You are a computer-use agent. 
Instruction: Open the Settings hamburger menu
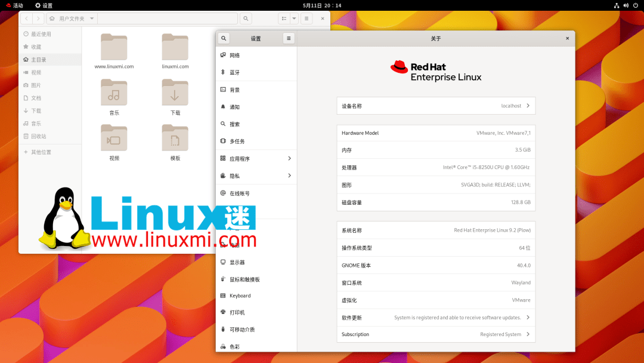[x=289, y=38]
